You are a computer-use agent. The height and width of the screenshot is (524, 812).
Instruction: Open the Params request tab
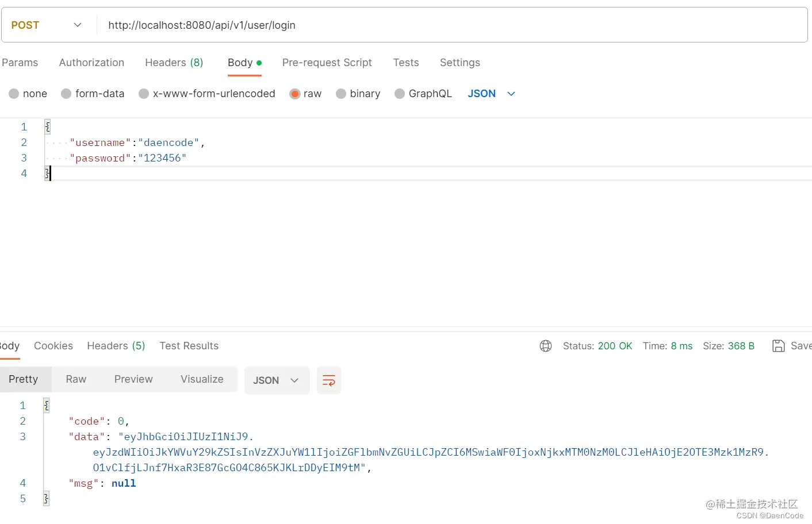point(20,63)
